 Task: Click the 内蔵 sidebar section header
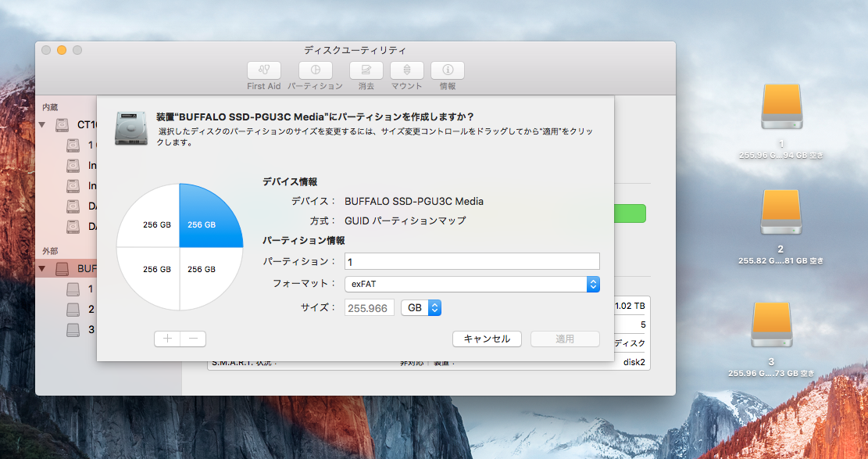(x=50, y=107)
